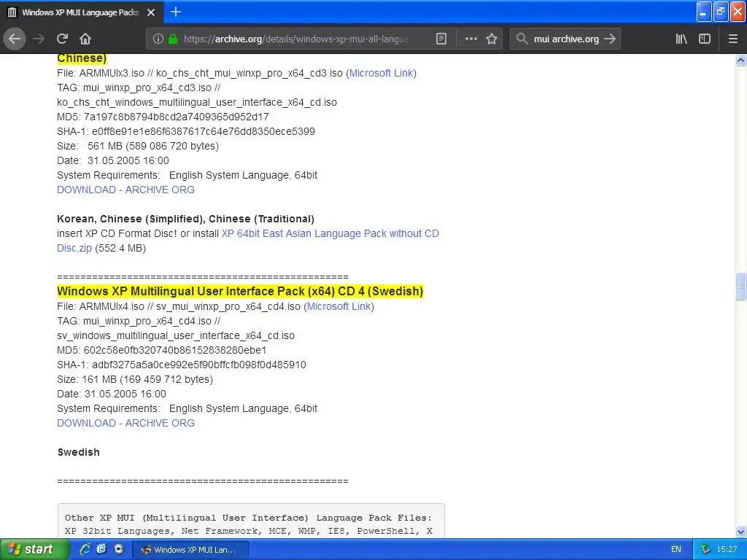Image resolution: width=747 pixels, height=560 pixels.
Task: Open the Windows Start menu
Action: tap(34, 550)
